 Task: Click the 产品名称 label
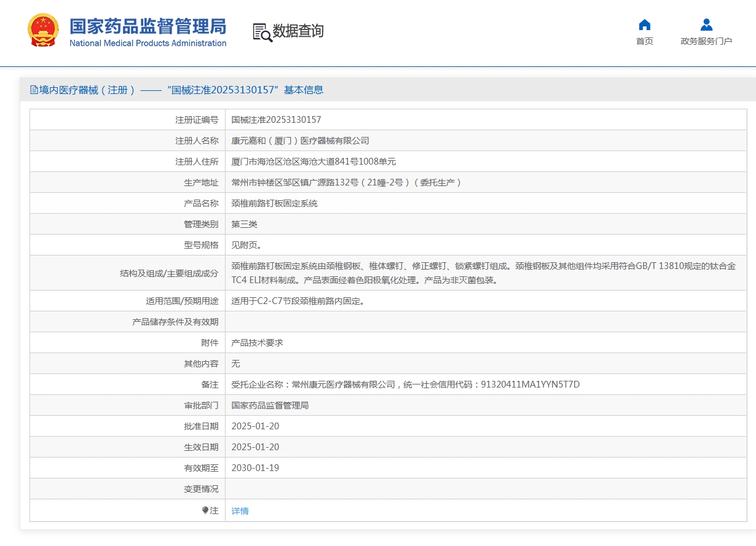pos(201,203)
